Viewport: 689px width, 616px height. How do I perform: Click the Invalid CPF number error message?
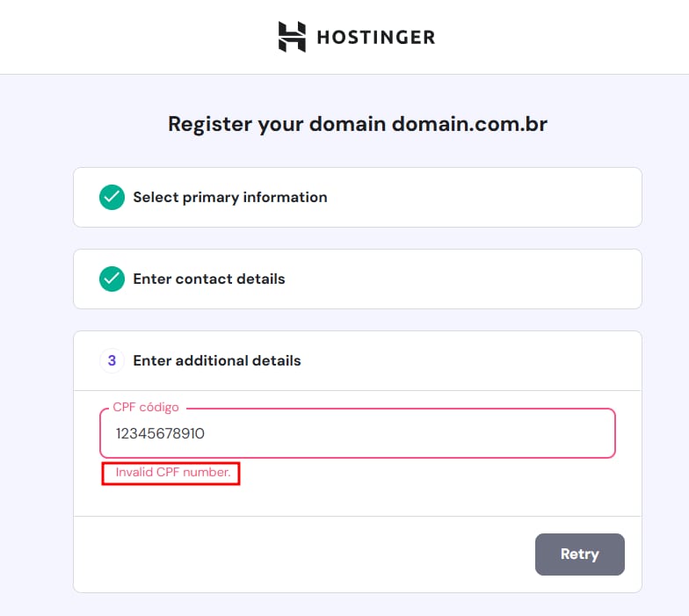point(173,473)
